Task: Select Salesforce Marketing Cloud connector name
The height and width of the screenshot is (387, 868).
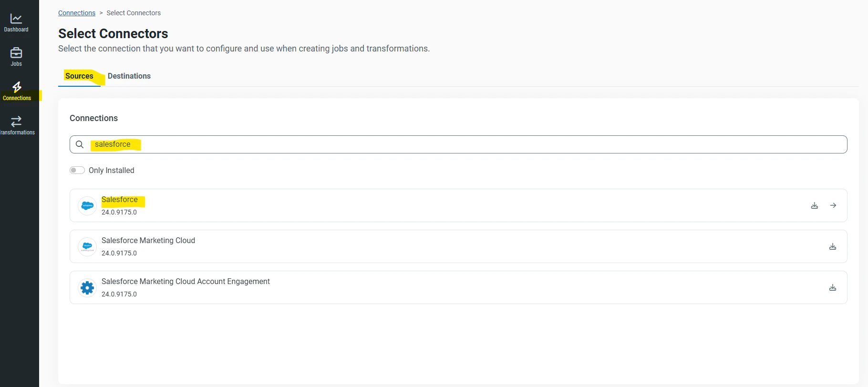Action: point(148,241)
